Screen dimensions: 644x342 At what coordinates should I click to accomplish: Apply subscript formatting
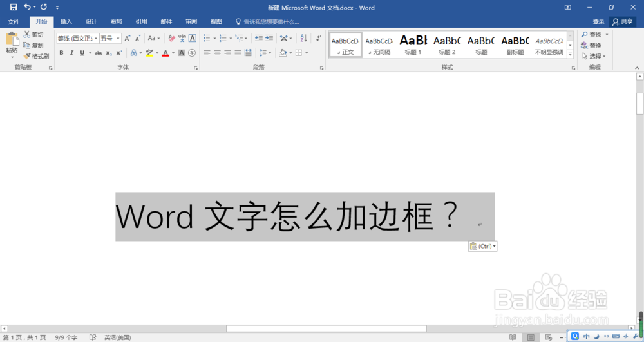tap(108, 53)
